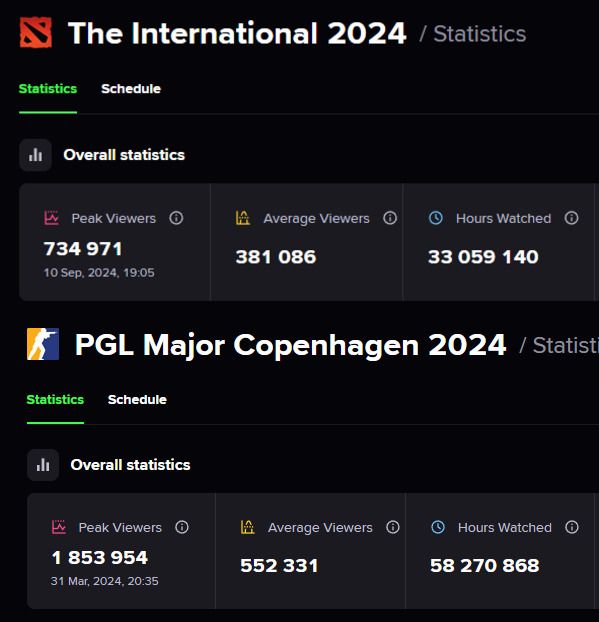Open info icon beside Copenhagen Peak Viewers
599x622 pixels.
(182, 527)
